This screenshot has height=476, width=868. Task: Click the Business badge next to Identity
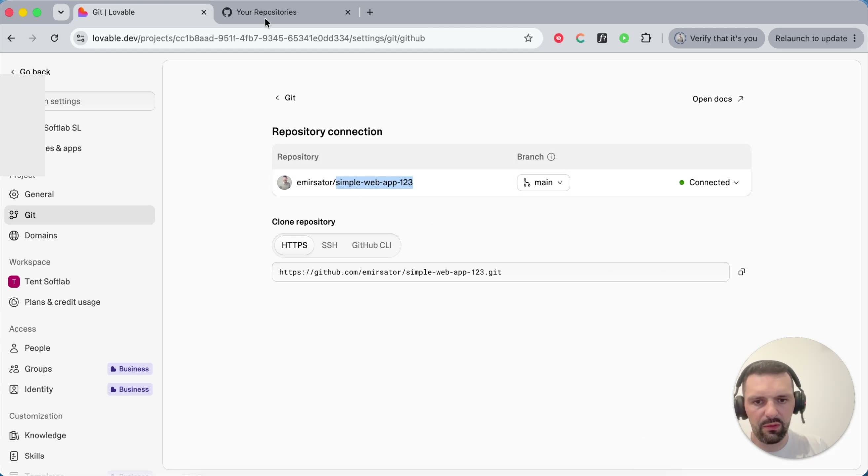pyautogui.click(x=130, y=389)
